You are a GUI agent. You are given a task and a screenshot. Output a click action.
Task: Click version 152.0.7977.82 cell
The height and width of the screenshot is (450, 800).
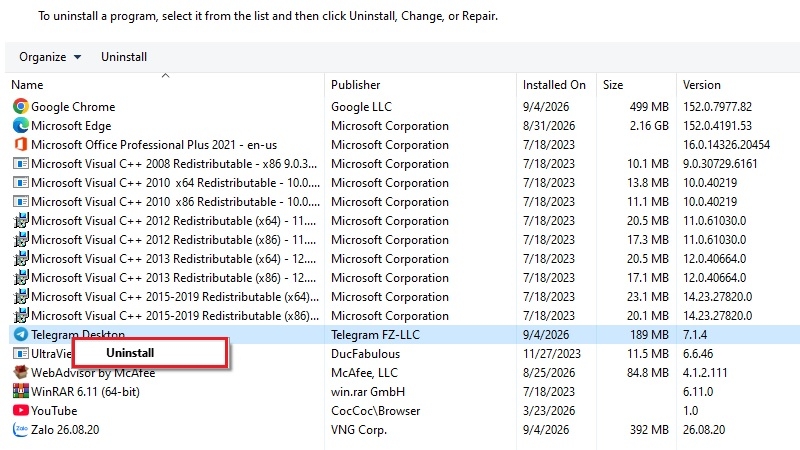pyautogui.click(x=717, y=107)
